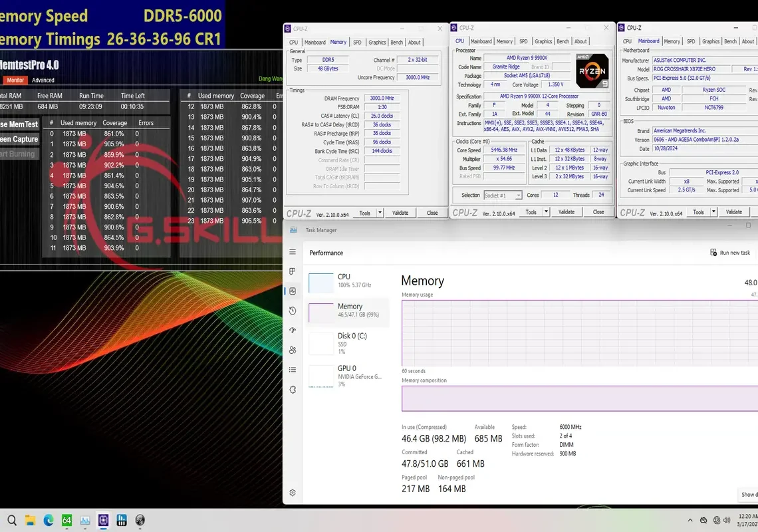Click volume speaker icon in system tray
Viewport: 758px width, 532px height.
click(727, 521)
